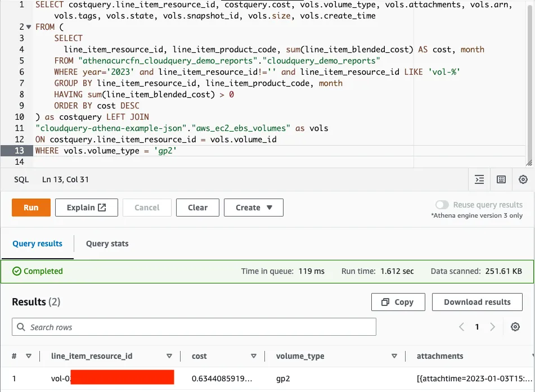Sort by line_item_resource_id column arrow
535x392 pixels.
pyautogui.click(x=169, y=356)
